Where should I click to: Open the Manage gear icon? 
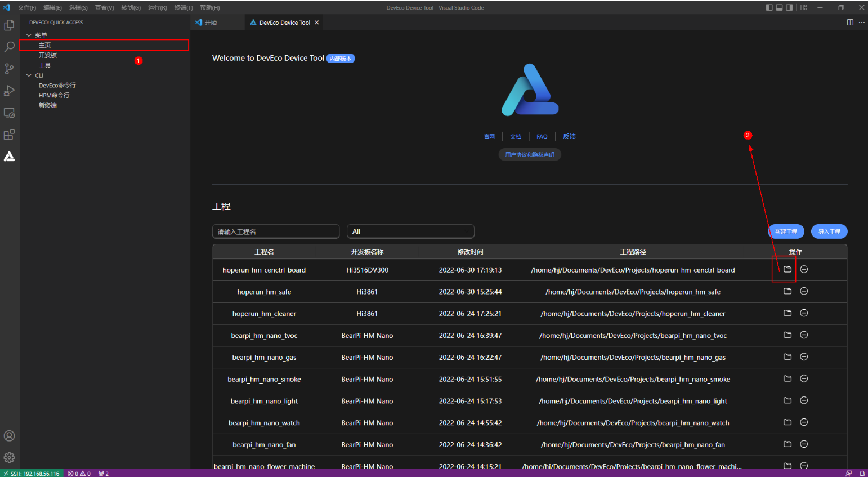[9, 457]
